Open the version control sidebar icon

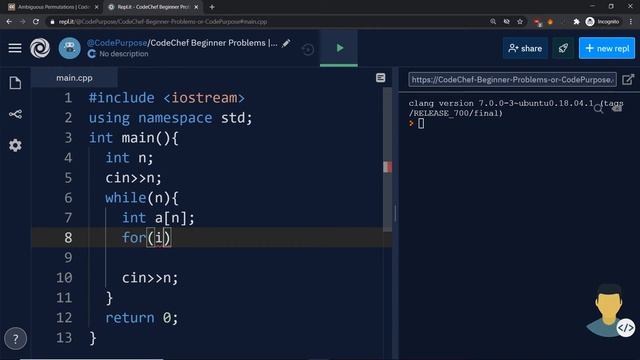point(16,114)
